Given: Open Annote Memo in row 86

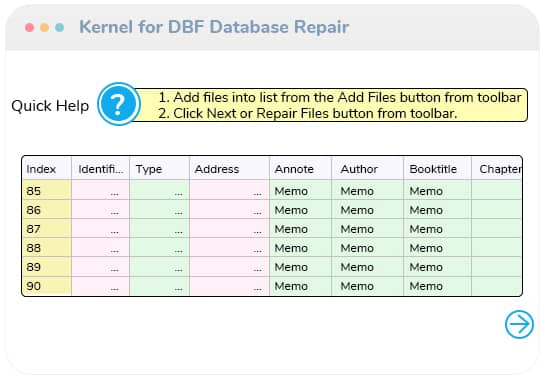Looking at the screenshot, I should [291, 210].
